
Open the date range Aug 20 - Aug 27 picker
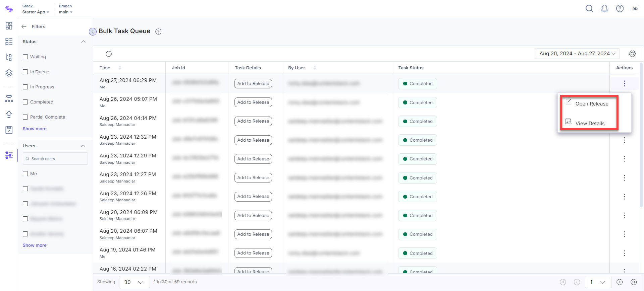click(578, 54)
